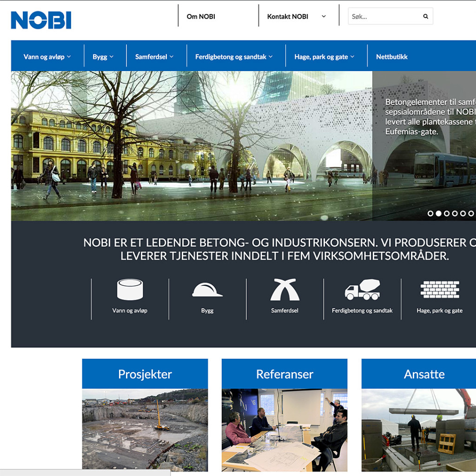This screenshot has height=476, width=476.
Task: Expand the Samferdsel navigation menu
Action: [x=152, y=56]
